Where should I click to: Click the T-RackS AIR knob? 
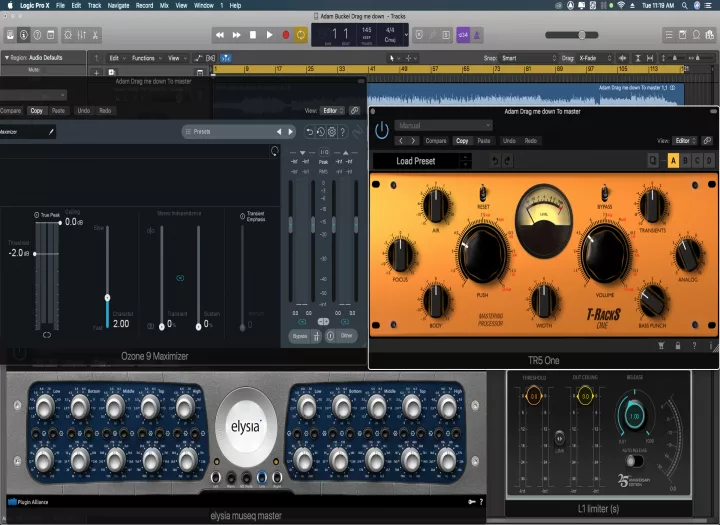pos(436,205)
